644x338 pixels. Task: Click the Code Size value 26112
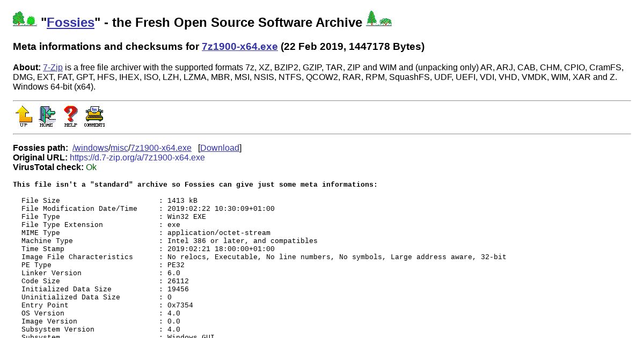[178, 281]
